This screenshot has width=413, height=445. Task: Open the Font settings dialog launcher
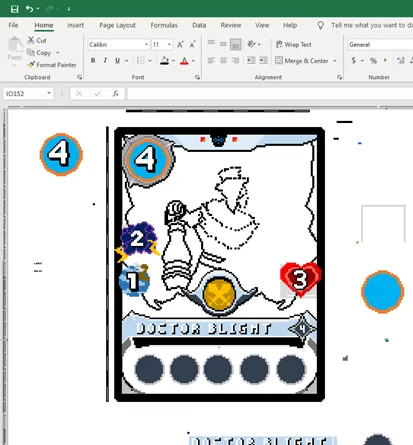pyautogui.click(x=197, y=77)
